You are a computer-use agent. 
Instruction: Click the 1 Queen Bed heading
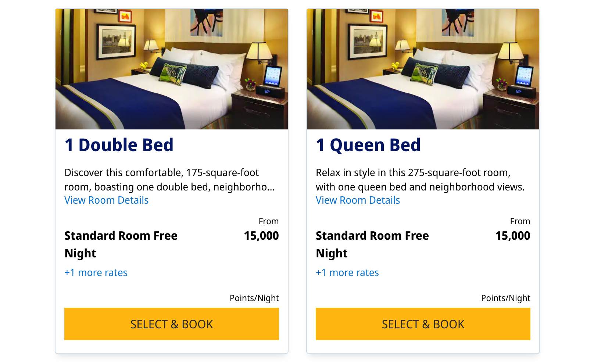pos(368,145)
